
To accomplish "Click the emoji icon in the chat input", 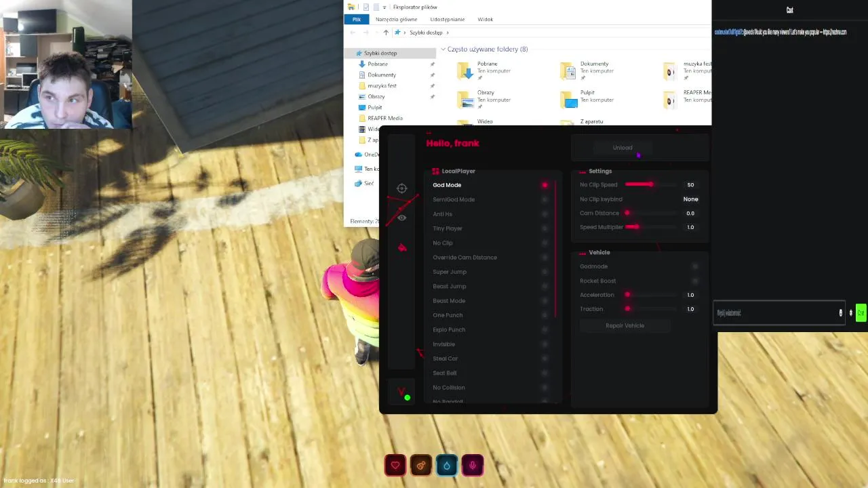I will coord(840,312).
